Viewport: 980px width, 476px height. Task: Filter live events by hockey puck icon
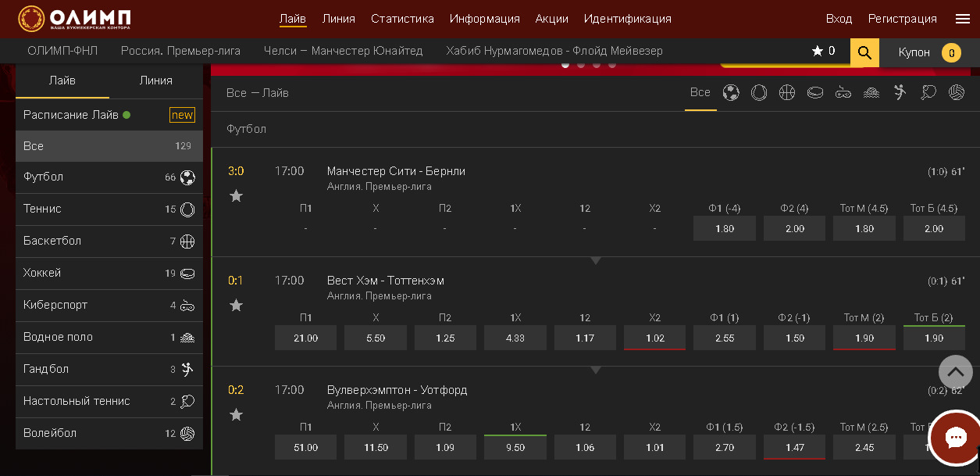(x=815, y=93)
